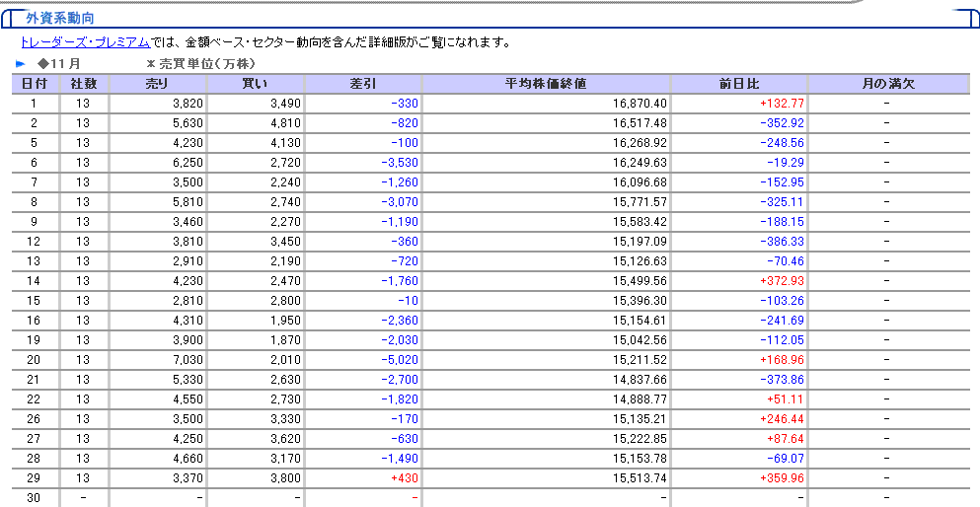Click the 差引 column header
This screenshot has width=980, height=507.
point(364,84)
